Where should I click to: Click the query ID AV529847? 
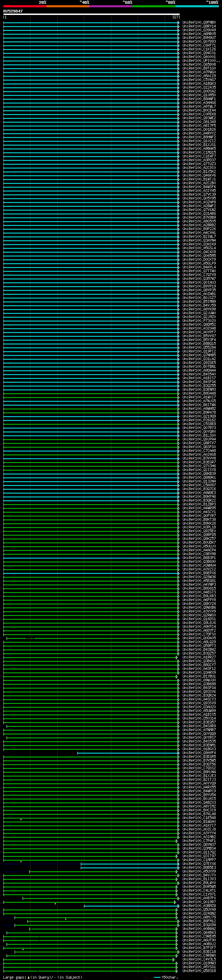[x=13, y=11]
